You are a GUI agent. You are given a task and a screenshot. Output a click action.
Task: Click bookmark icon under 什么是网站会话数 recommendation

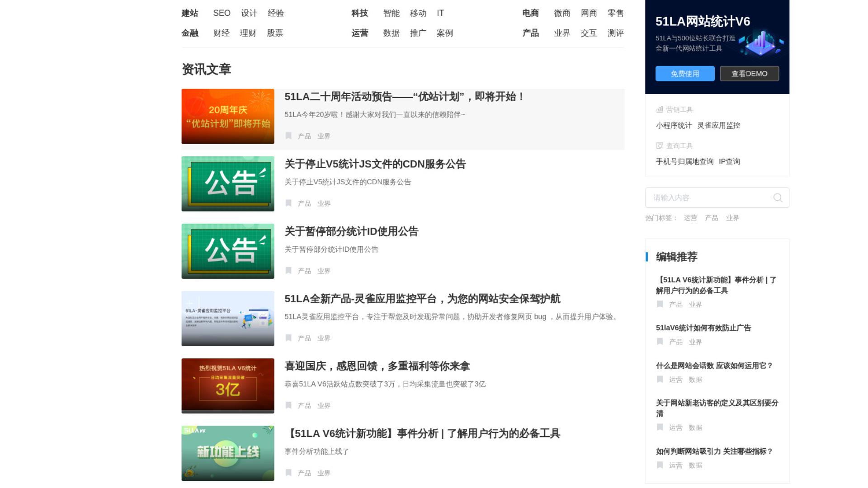pos(660,380)
